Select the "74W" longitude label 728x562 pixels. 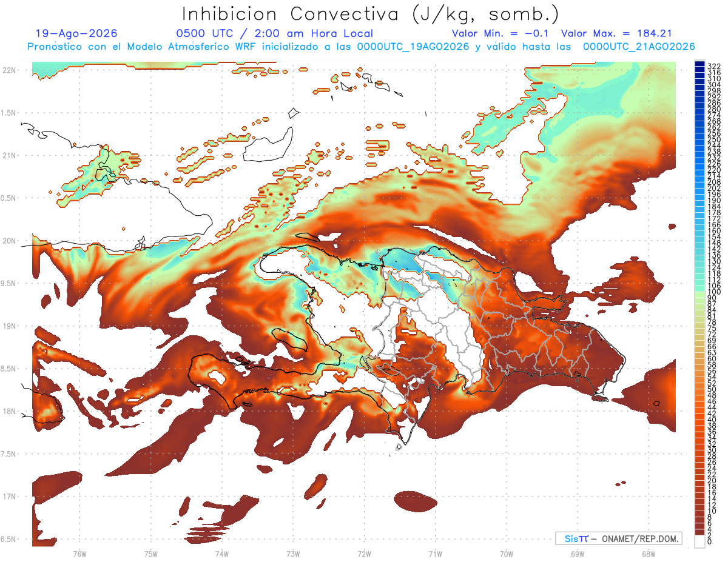pyautogui.click(x=222, y=554)
